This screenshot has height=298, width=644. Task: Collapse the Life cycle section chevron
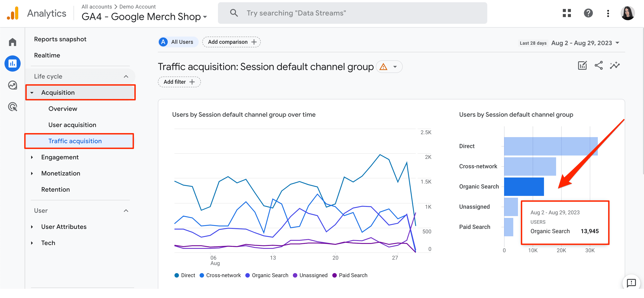126,76
